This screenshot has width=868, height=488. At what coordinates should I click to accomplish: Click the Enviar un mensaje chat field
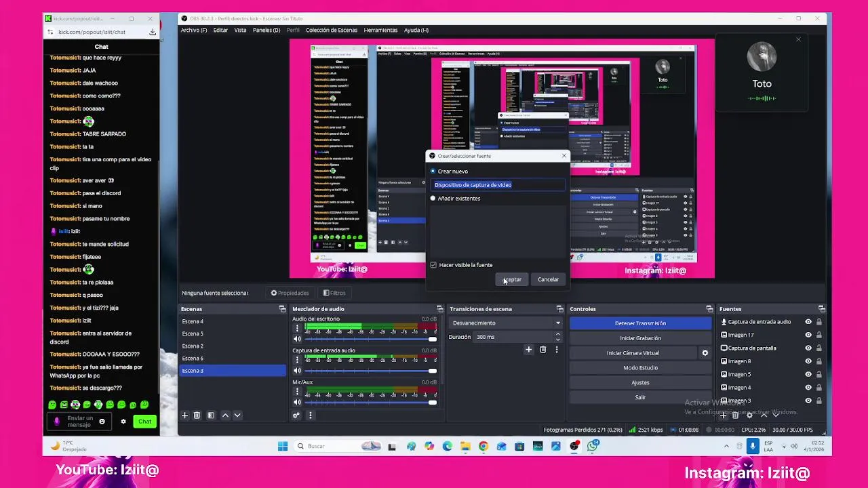pyautogui.click(x=80, y=422)
